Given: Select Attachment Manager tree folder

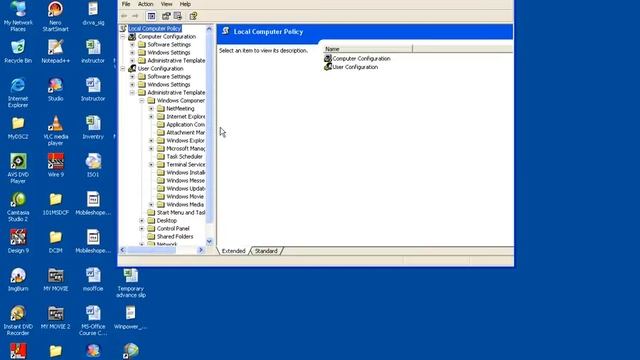Looking at the screenshot, I should (x=186, y=133).
